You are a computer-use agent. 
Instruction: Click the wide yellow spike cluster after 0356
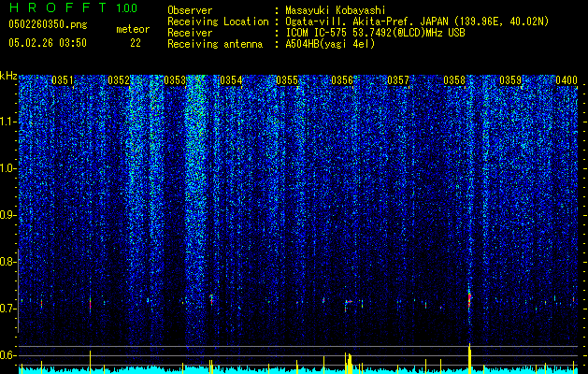pyautogui.click(x=349, y=363)
